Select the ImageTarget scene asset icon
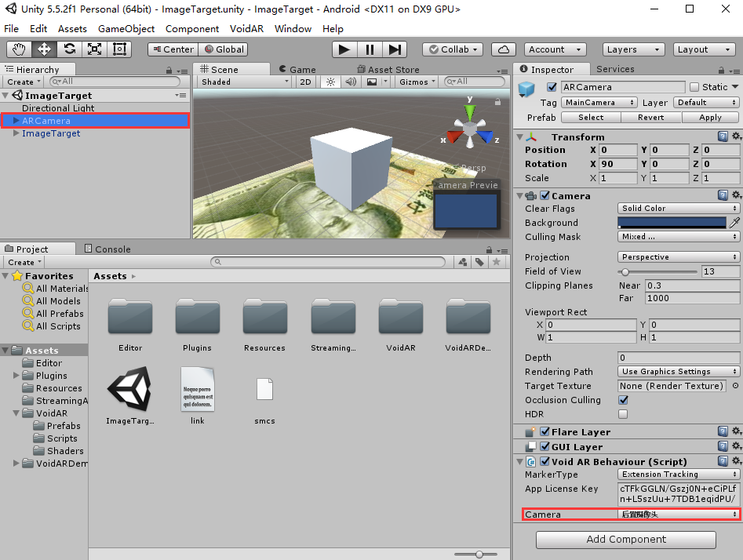This screenshot has width=743, height=560. 130,389
